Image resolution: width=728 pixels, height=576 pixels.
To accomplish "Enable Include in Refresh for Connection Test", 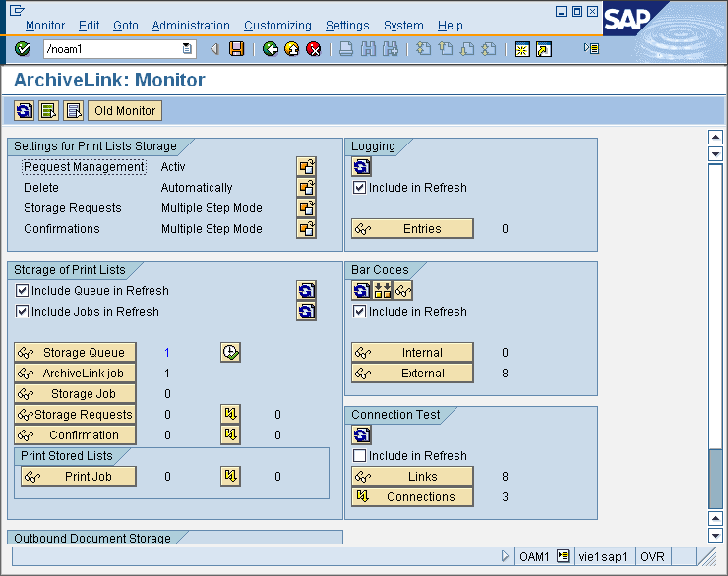I will click(360, 456).
